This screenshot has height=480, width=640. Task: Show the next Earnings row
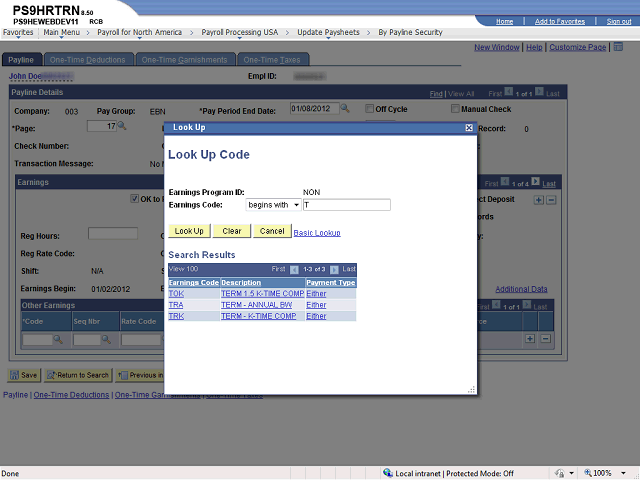coord(536,181)
